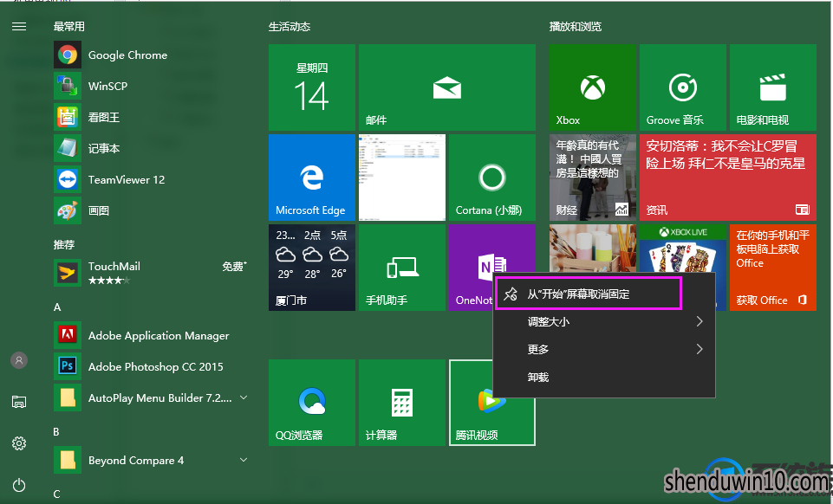Open Adobe Application Manager
The image size is (833, 504).
pyautogui.click(x=151, y=335)
